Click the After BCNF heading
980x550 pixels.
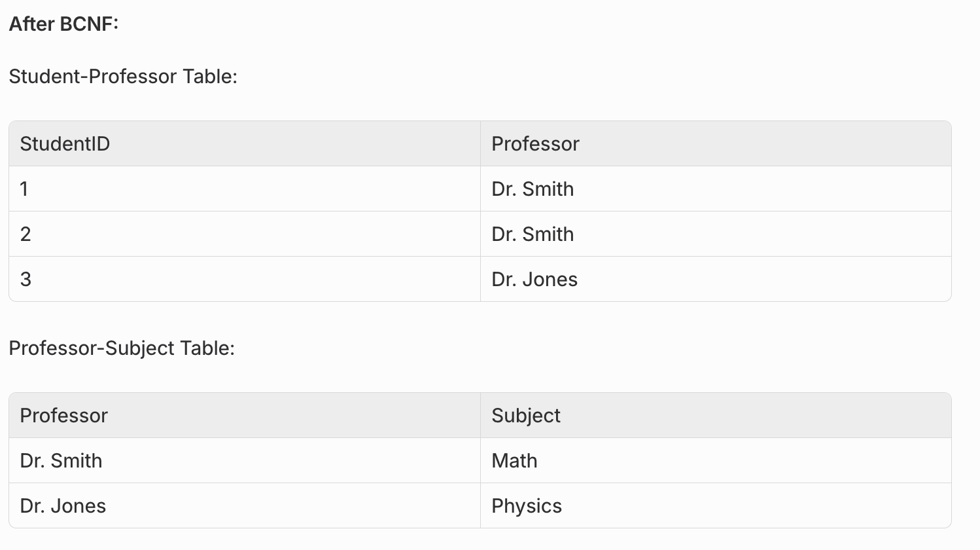[x=63, y=24]
